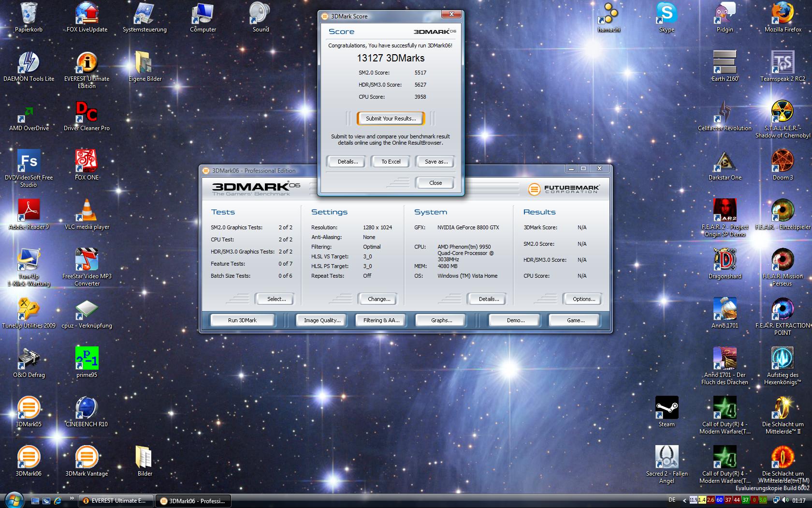Open DVDVideoSoft Free Studio icon

(x=29, y=169)
